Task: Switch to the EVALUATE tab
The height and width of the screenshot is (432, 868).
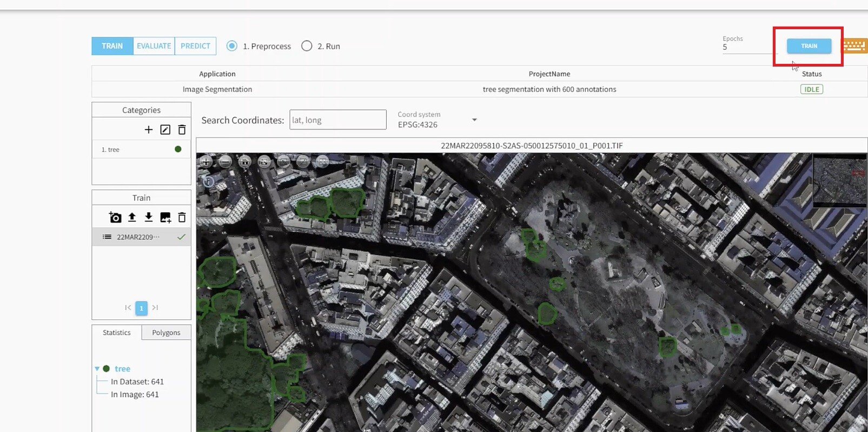Action: (x=154, y=46)
